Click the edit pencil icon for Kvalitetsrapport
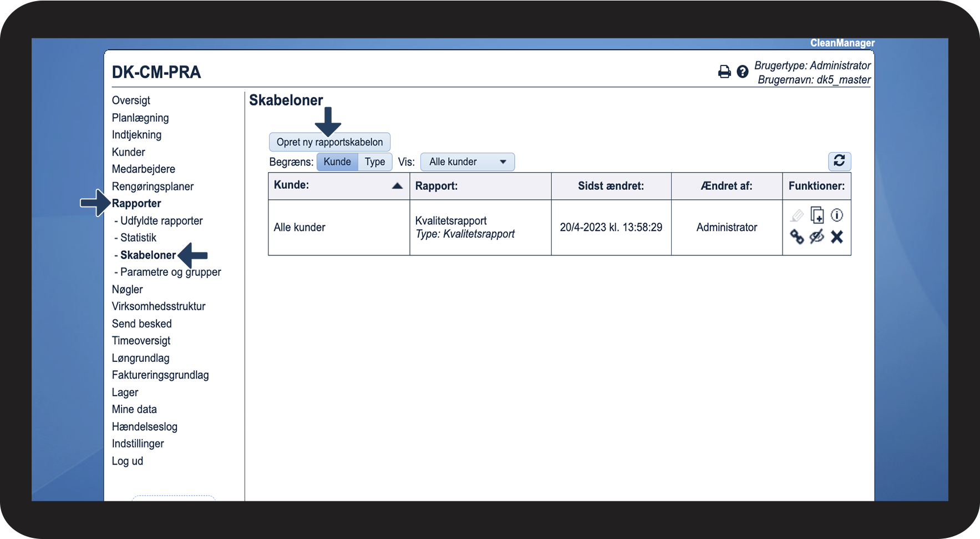980x539 pixels. point(797,215)
